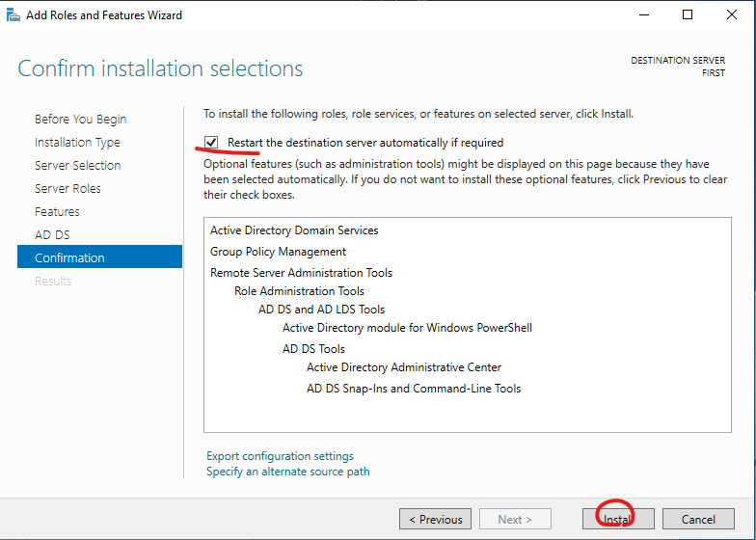Go to Server Roles step
Image resolution: width=756 pixels, height=540 pixels.
pyautogui.click(x=67, y=189)
